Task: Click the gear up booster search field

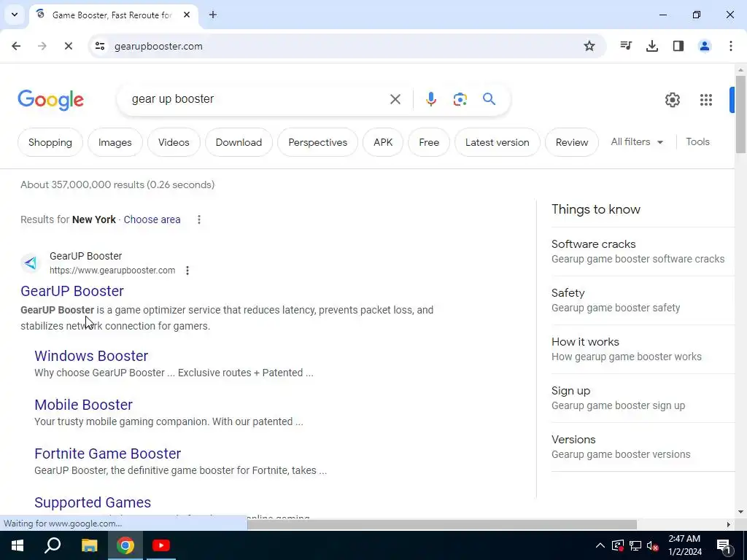Action: pyautogui.click(x=258, y=99)
